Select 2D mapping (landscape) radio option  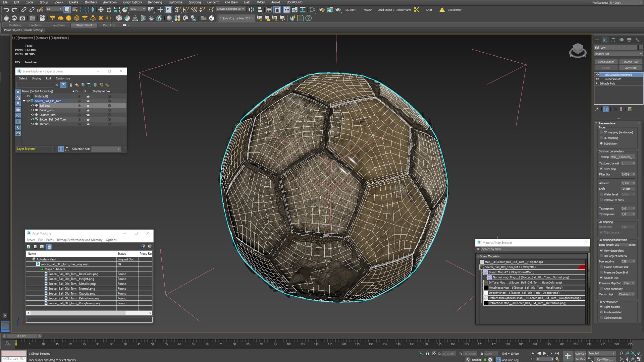tap(601, 132)
